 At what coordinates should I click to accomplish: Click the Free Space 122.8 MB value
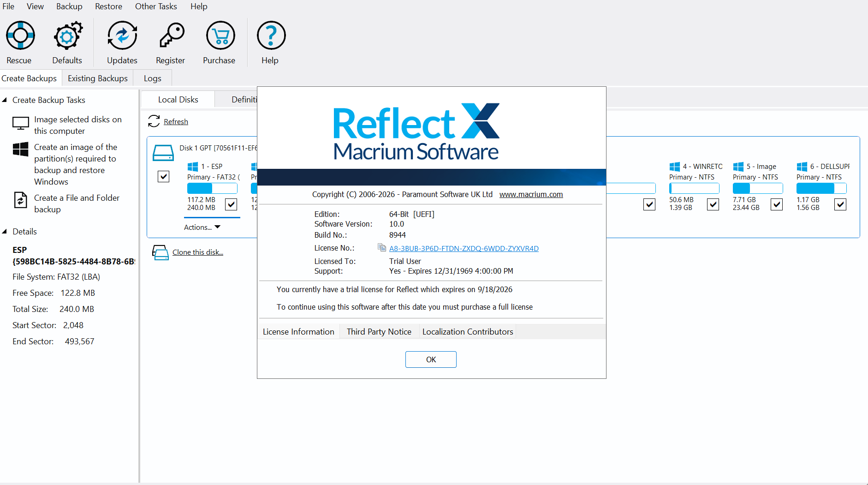pyautogui.click(x=78, y=293)
